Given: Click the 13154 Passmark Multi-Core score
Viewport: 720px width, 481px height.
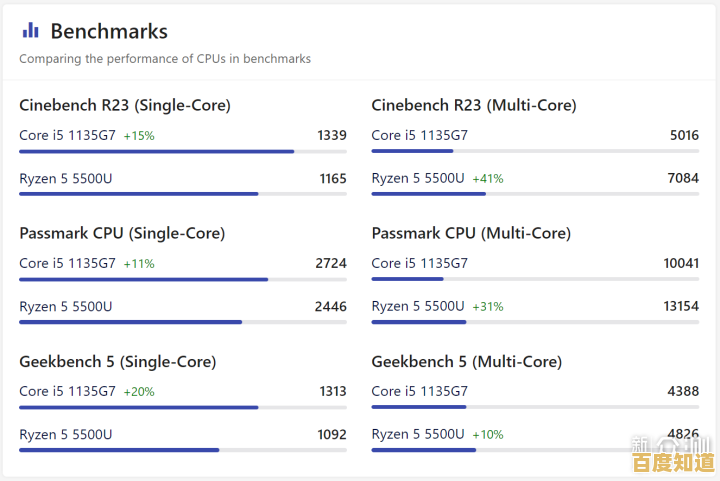Looking at the screenshot, I should coord(681,306).
